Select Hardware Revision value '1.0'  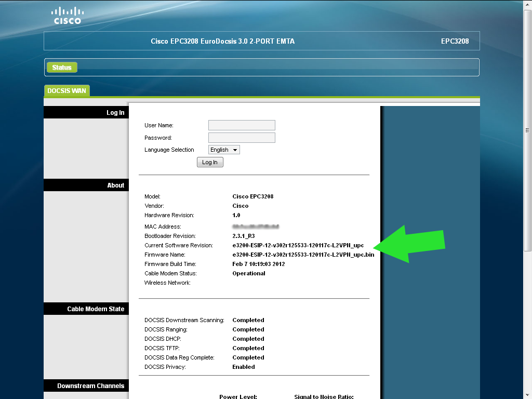point(236,215)
